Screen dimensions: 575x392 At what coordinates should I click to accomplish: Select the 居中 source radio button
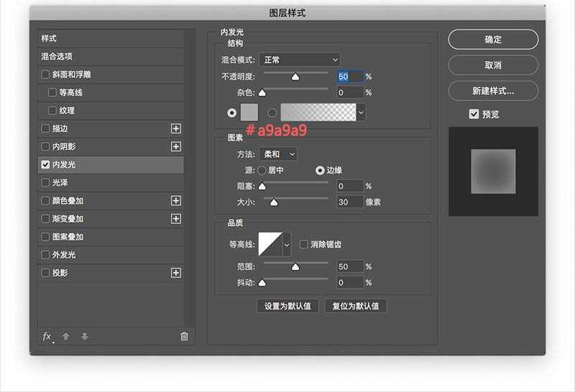pos(262,170)
